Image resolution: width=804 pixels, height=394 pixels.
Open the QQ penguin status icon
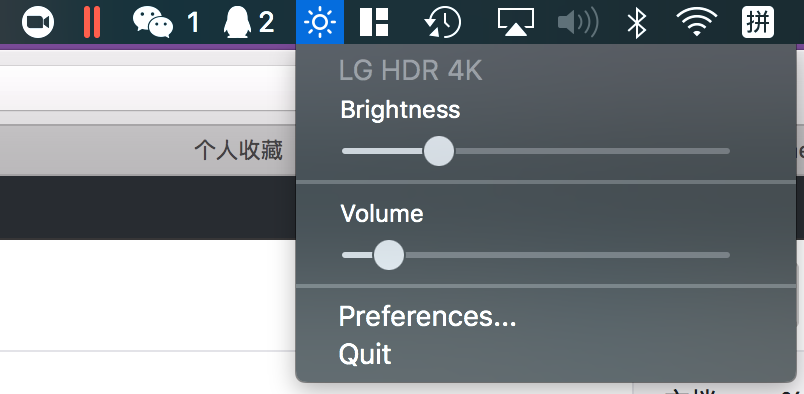pos(249,22)
